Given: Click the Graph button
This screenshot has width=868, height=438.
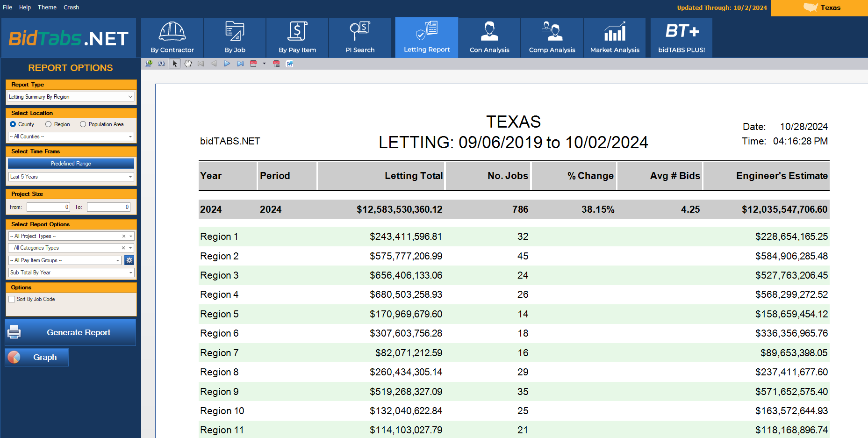Looking at the screenshot, I should coord(37,357).
